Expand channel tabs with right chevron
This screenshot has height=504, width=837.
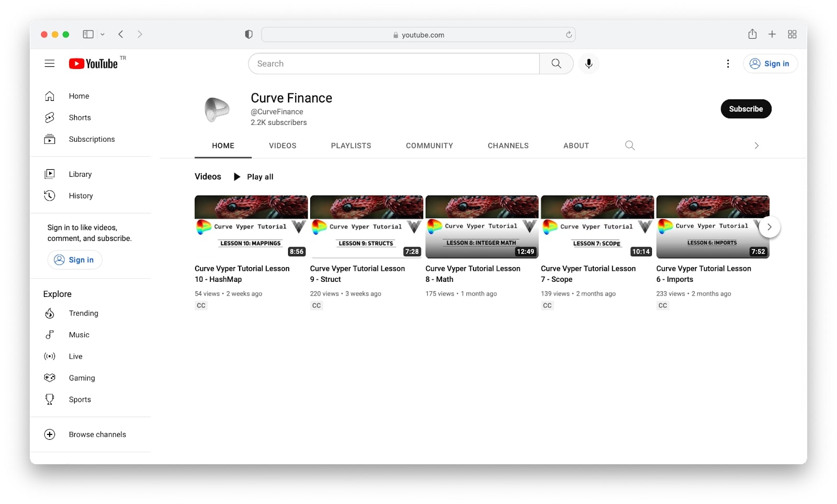(756, 145)
